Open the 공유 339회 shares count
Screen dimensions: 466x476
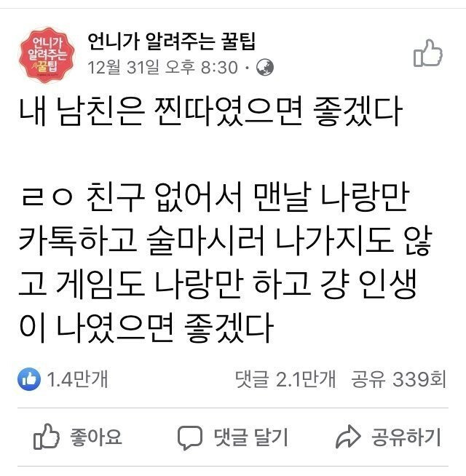(x=399, y=379)
